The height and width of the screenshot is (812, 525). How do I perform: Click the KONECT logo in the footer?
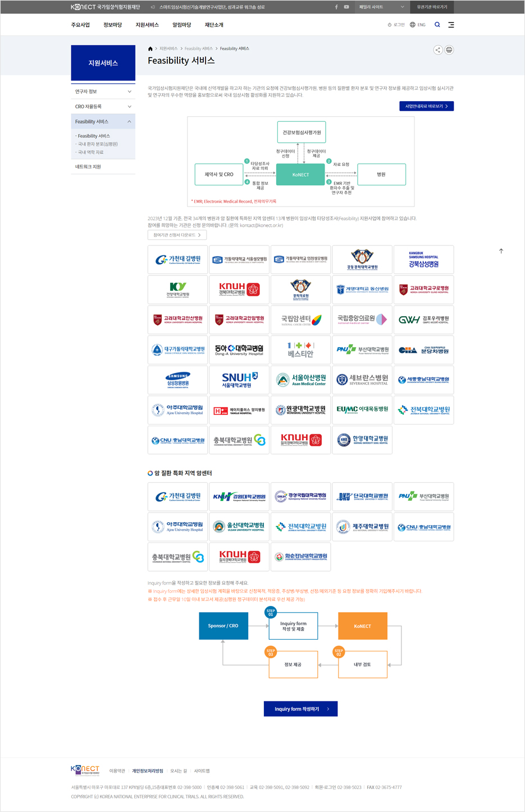[x=85, y=770]
